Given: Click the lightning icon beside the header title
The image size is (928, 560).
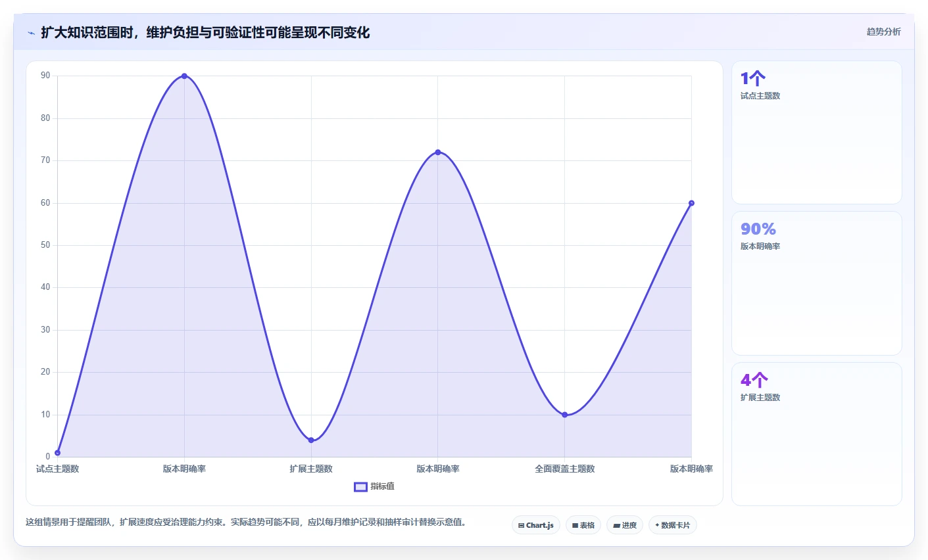Looking at the screenshot, I should pos(31,33).
